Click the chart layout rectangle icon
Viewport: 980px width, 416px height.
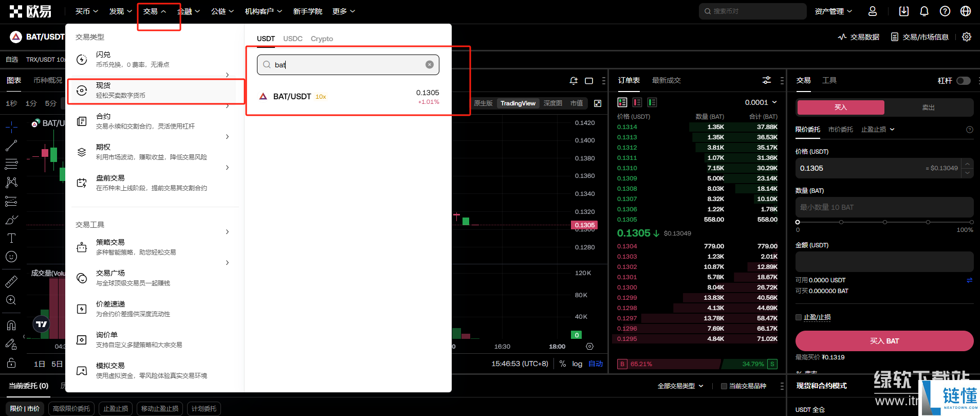589,81
